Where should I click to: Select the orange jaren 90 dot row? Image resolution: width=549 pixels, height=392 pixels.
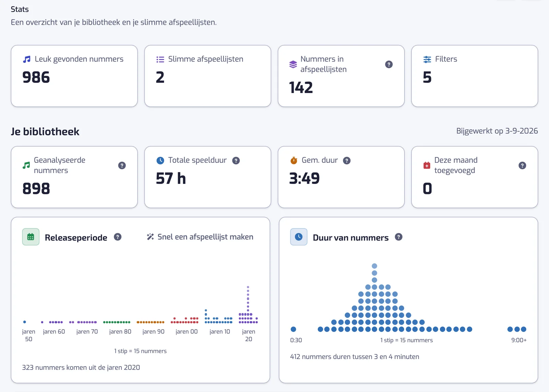coord(150,322)
